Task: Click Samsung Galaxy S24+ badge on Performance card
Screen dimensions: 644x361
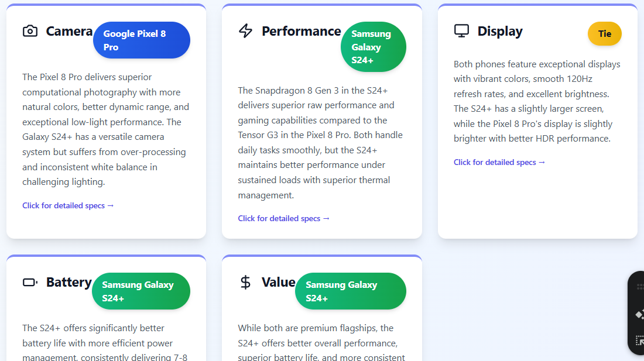Action: 374,47
